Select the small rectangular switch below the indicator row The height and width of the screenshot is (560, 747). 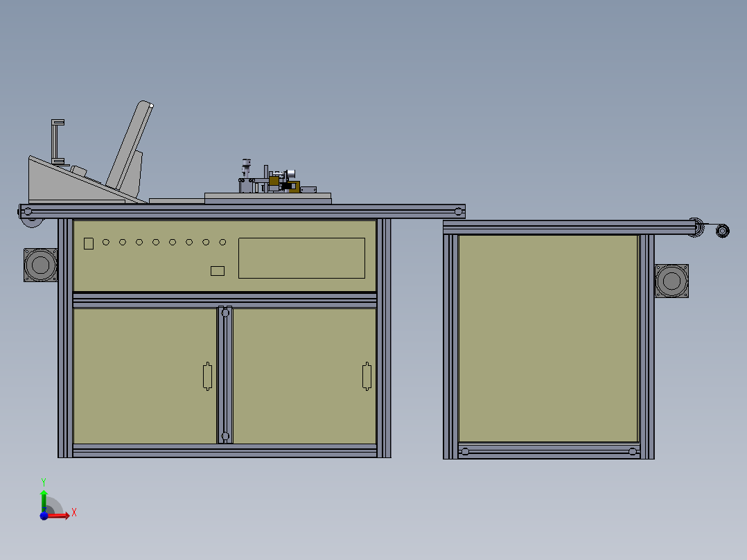218,271
